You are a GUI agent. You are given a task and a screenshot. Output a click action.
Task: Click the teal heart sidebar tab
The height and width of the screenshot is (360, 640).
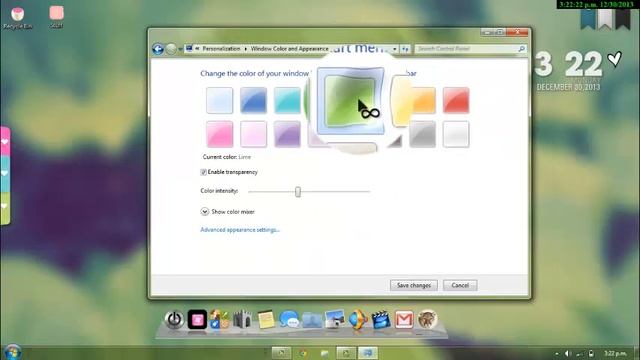[x=5, y=173]
